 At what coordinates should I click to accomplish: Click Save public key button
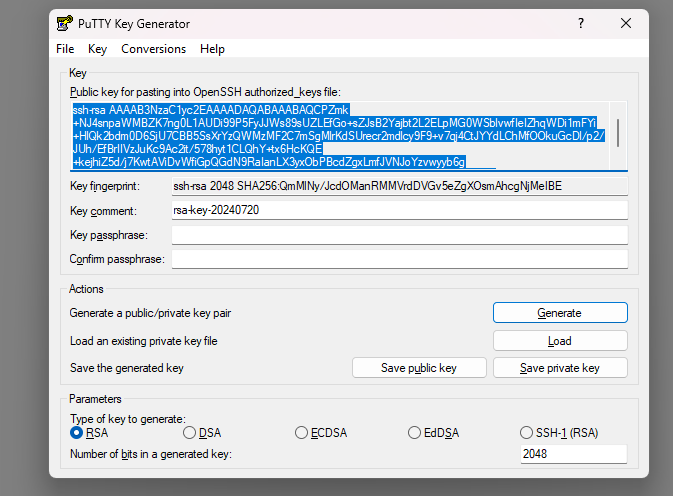tap(419, 368)
